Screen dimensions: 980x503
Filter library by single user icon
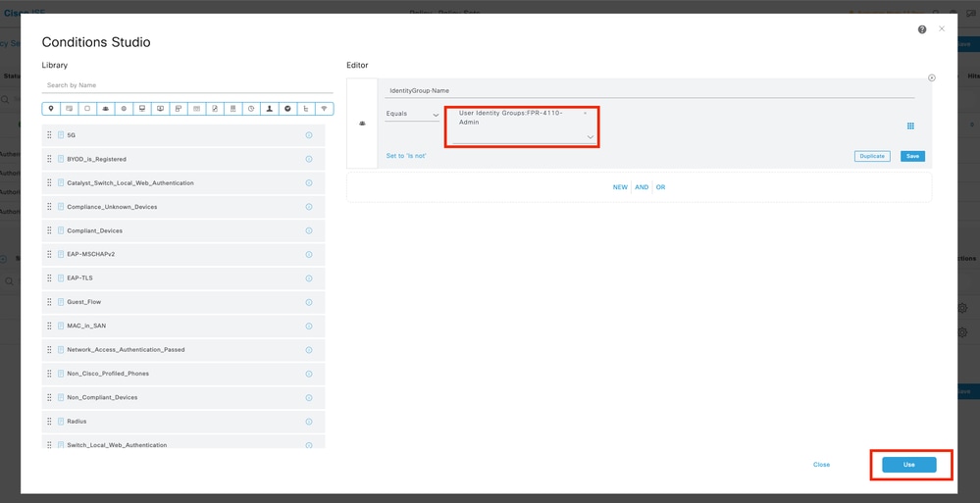pyautogui.click(x=270, y=109)
